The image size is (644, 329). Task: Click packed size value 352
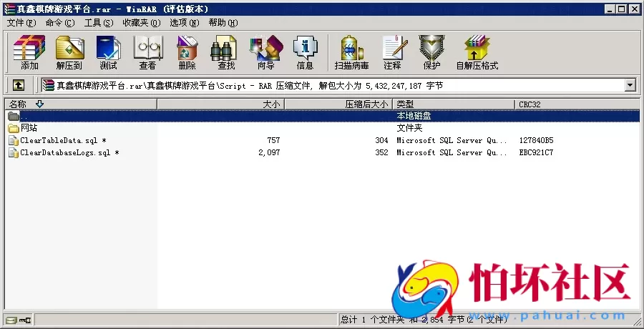pos(381,153)
